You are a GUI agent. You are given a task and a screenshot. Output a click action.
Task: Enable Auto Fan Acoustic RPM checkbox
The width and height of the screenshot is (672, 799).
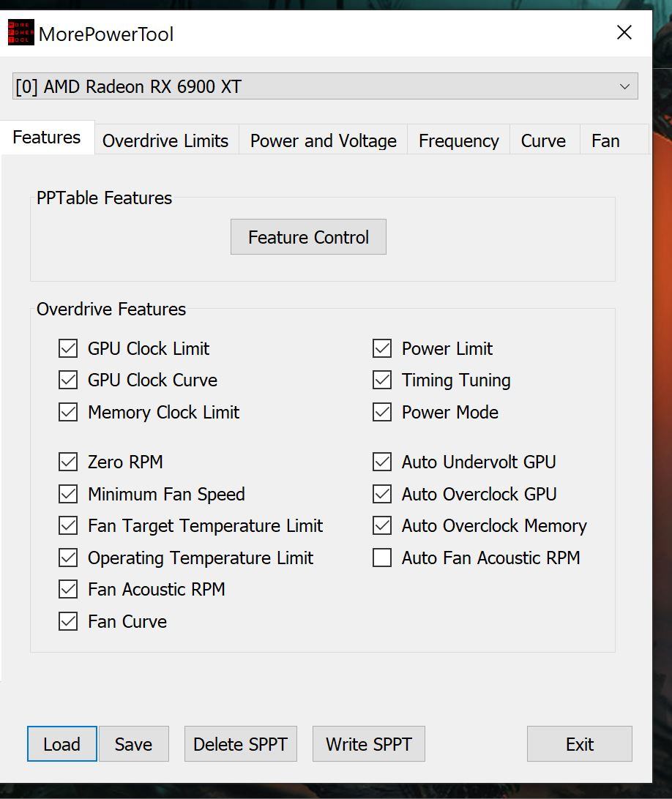tap(382, 558)
